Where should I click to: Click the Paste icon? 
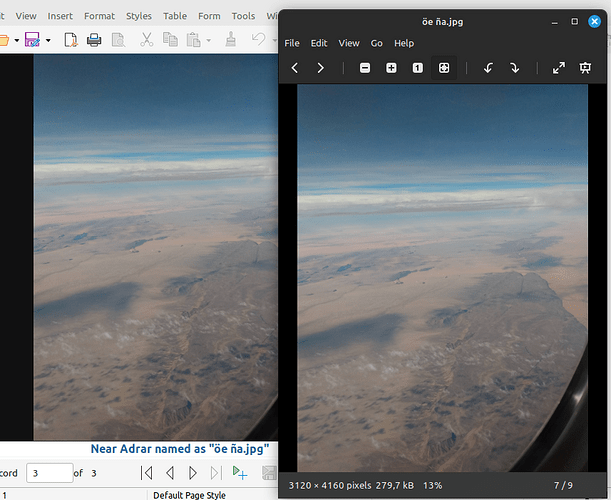[x=194, y=40]
